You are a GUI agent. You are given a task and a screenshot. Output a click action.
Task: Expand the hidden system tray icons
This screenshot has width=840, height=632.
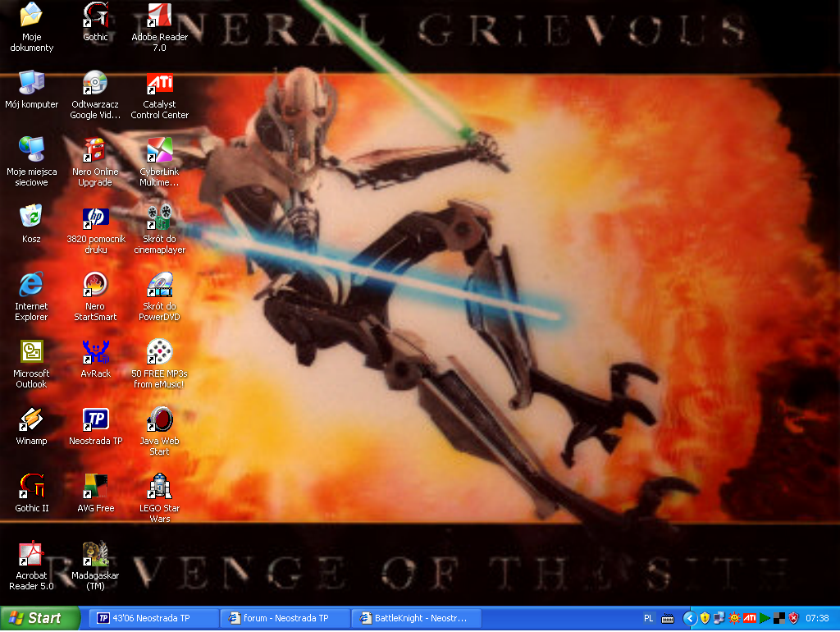[690, 619]
